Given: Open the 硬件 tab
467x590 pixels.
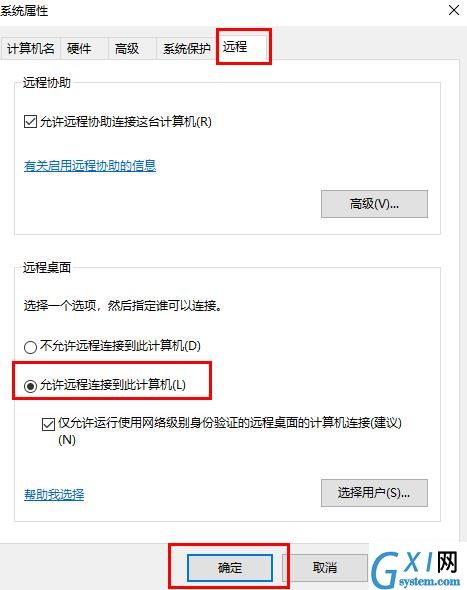Looking at the screenshot, I should [84, 48].
